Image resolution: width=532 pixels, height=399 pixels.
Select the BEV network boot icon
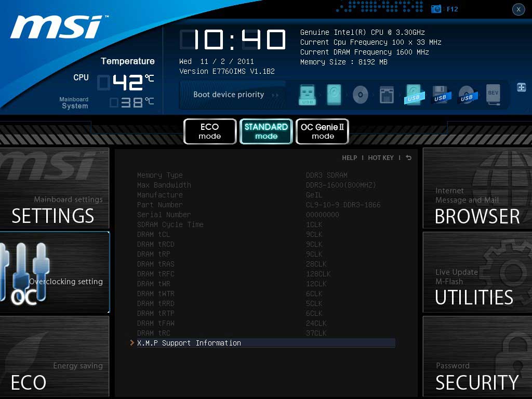pos(493,95)
